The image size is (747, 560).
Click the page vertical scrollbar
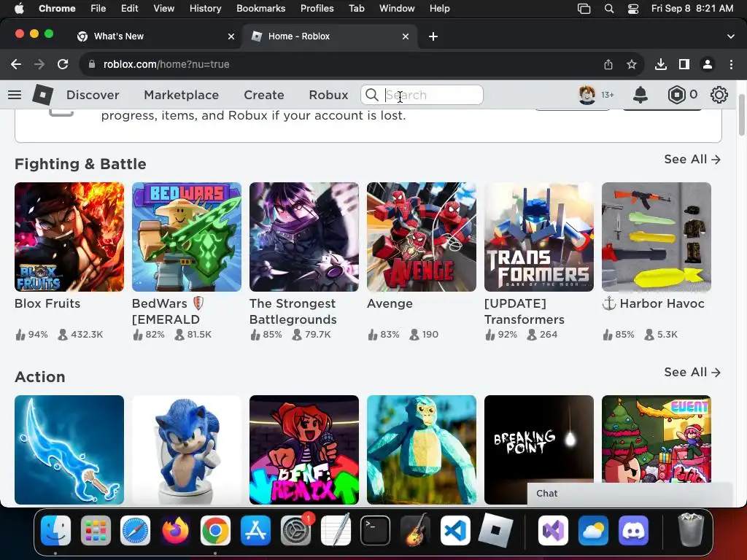click(741, 115)
